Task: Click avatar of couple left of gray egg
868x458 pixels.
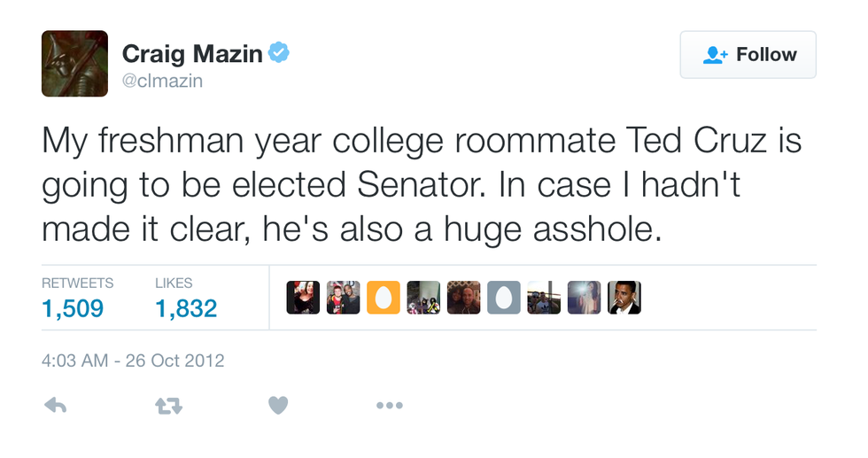Action: click(463, 298)
